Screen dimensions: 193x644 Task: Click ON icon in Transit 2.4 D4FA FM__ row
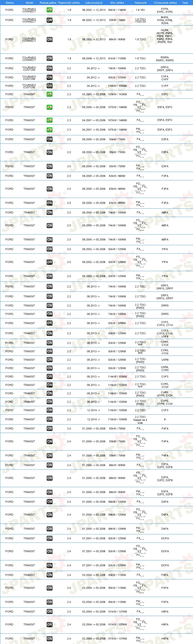point(49,529)
